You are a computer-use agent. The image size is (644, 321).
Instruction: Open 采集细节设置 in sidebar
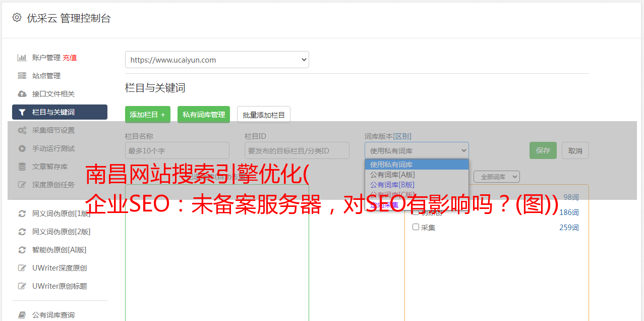coord(53,130)
